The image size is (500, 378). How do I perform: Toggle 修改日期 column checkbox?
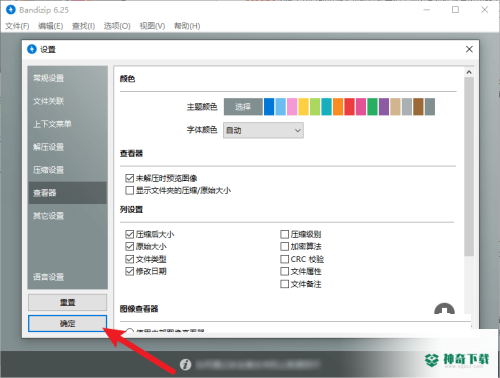coord(129,271)
